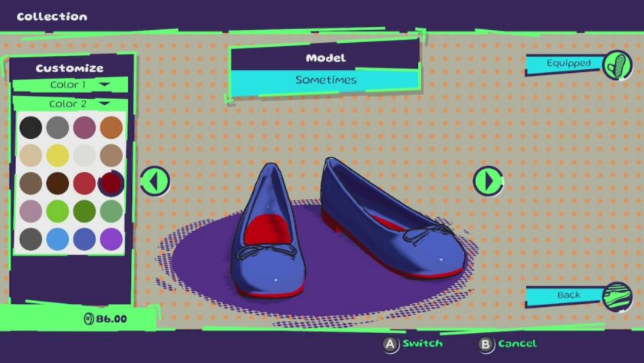Click the Back button
This screenshot has height=363, width=644.
tap(565, 295)
